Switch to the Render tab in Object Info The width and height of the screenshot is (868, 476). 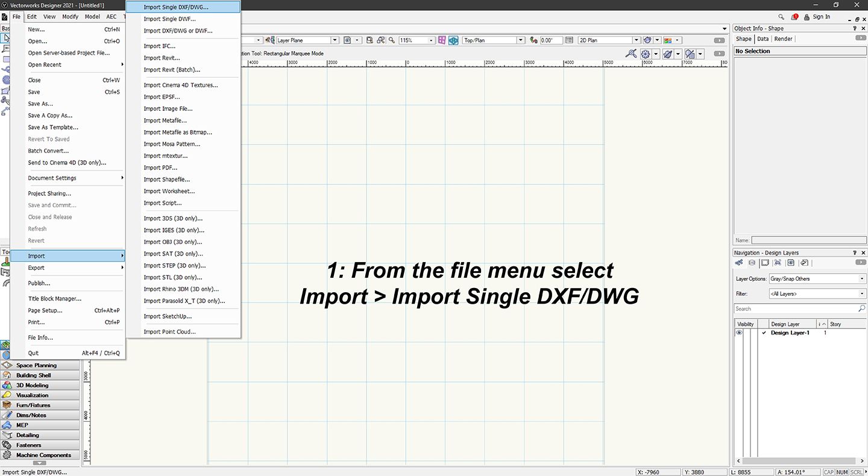point(784,39)
